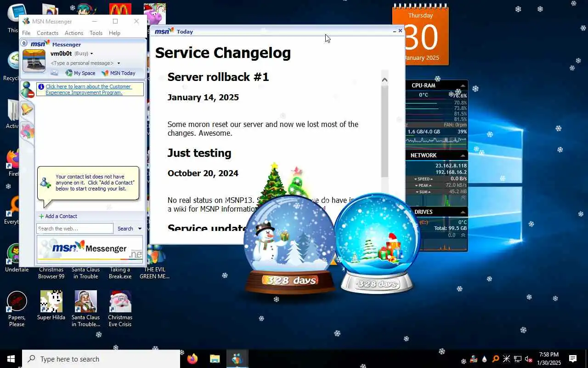Open the personal message dropdown arrow
588x368 pixels.
tap(119, 63)
